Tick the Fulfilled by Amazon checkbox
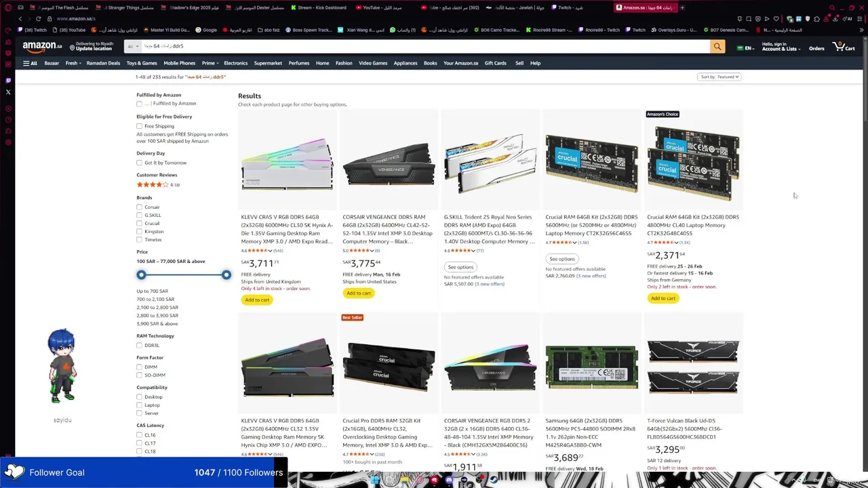Screen dimensions: 868x488 tap(139, 104)
